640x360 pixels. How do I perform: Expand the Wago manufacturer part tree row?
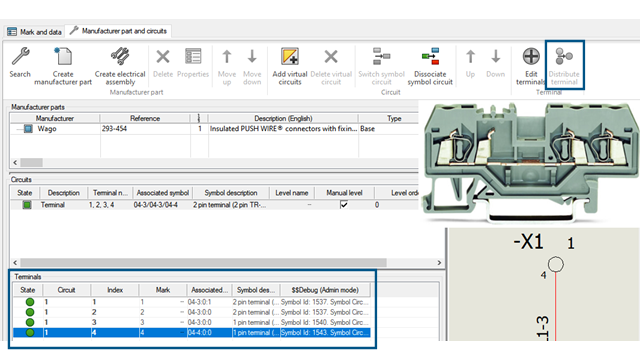coord(18,129)
